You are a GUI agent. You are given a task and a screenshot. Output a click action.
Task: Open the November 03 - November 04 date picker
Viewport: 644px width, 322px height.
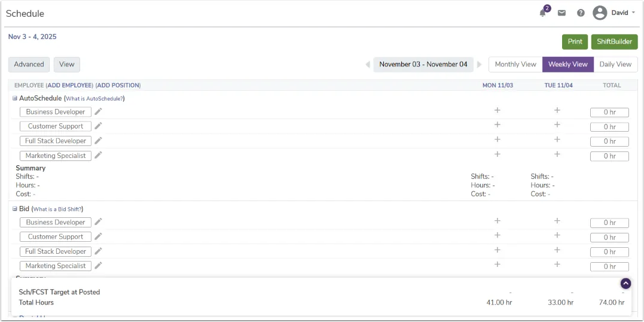(x=423, y=65)
